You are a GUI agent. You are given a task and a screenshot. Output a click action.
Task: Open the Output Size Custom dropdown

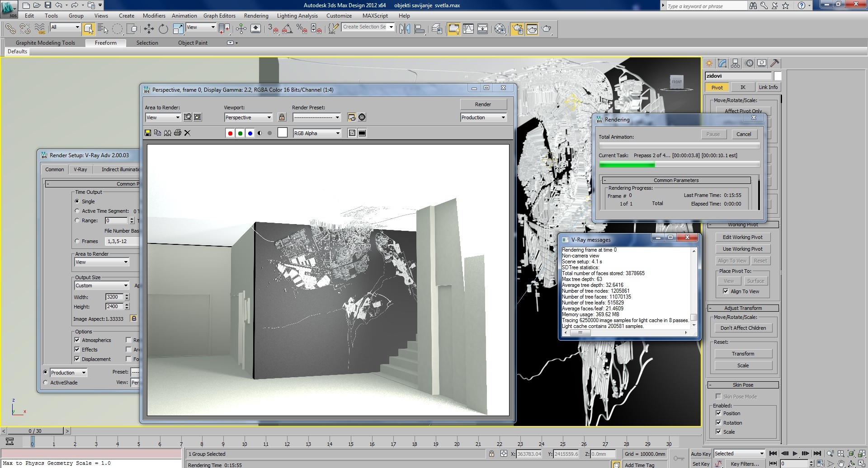pos(102,285)
